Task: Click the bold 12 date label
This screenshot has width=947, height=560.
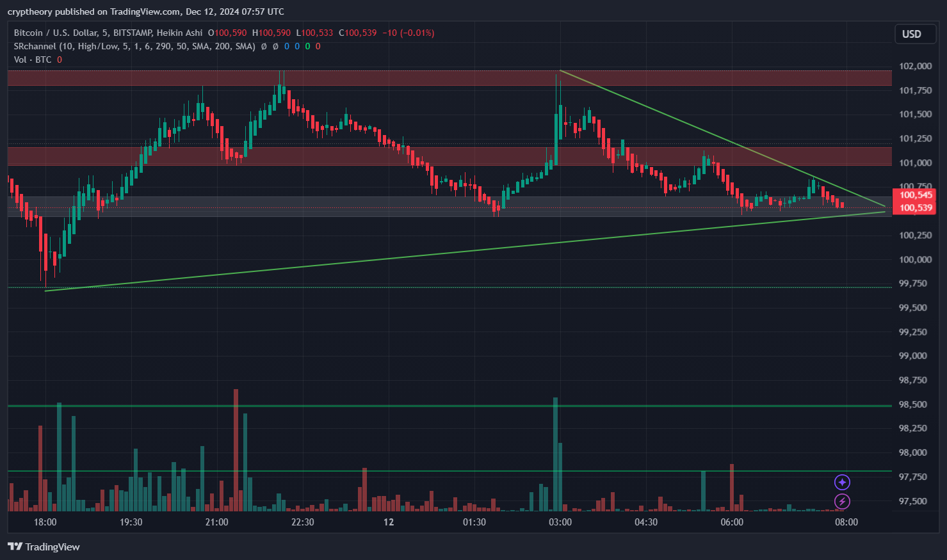Action: [x=389, y=522]
